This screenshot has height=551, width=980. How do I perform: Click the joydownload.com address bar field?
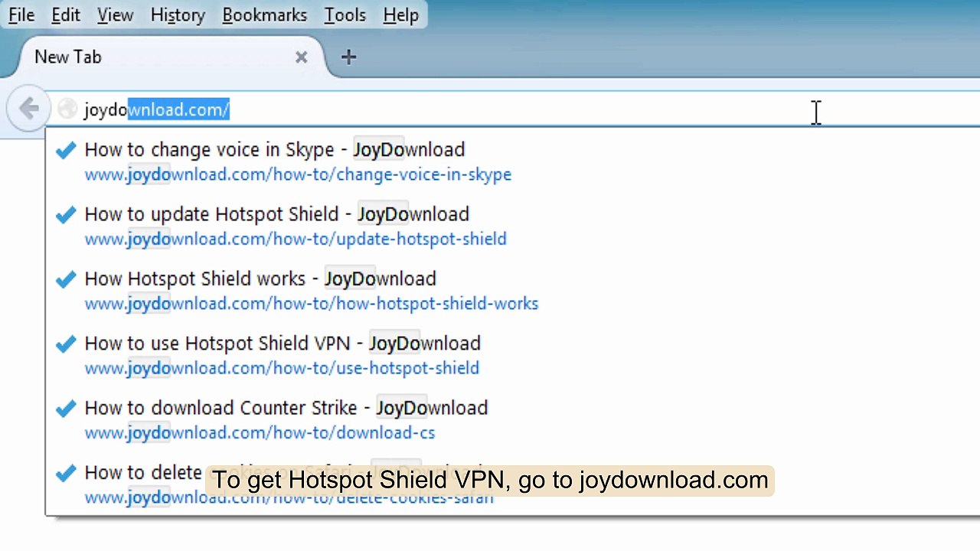[x=513, y=109]
